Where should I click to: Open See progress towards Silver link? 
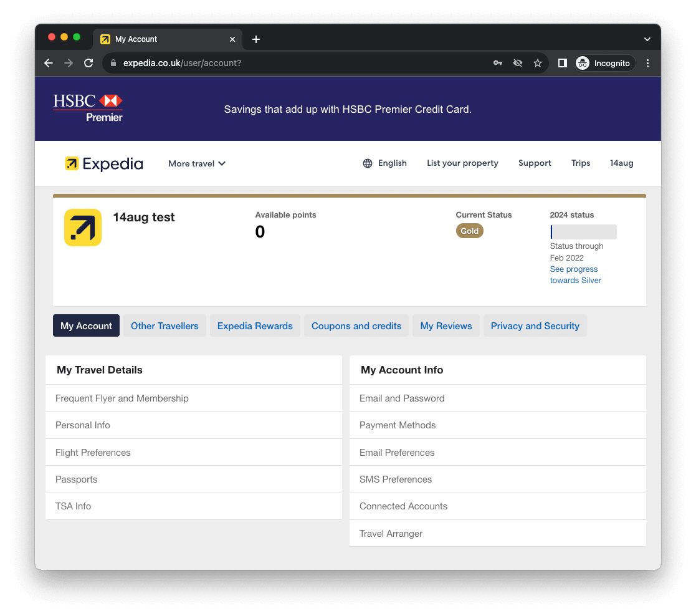click(575, 274)
